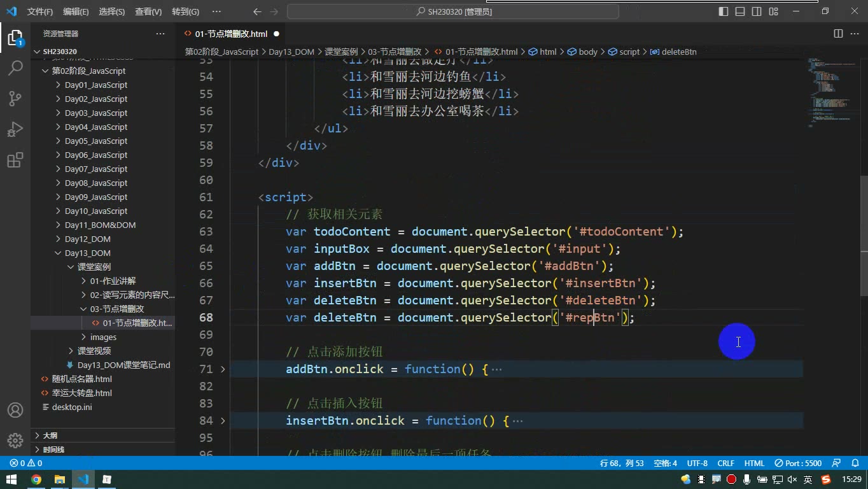
Task: Click the feedback icon in status bar
Action: click(837, 464)
